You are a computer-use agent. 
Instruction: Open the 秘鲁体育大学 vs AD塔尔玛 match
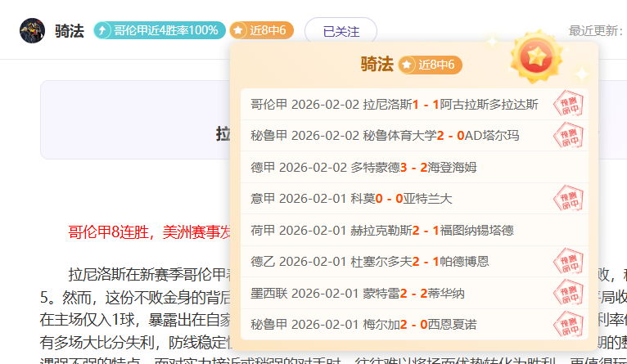pos(385,136)
